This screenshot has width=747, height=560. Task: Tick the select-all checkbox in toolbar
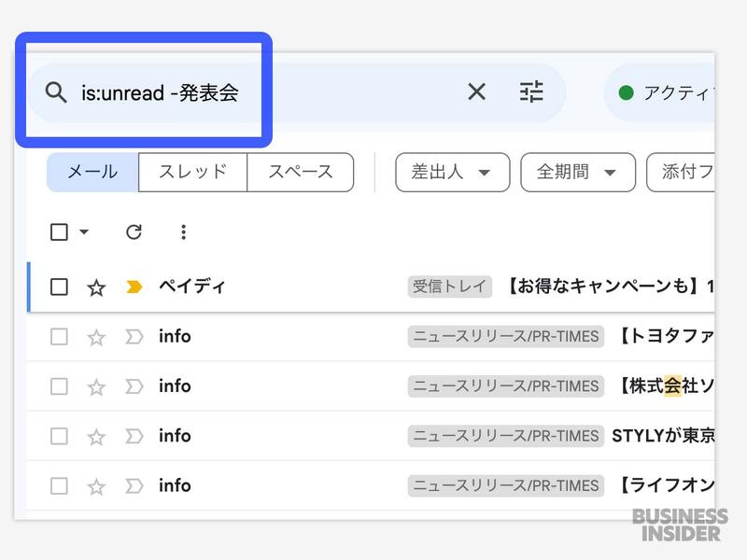point(59,231)
